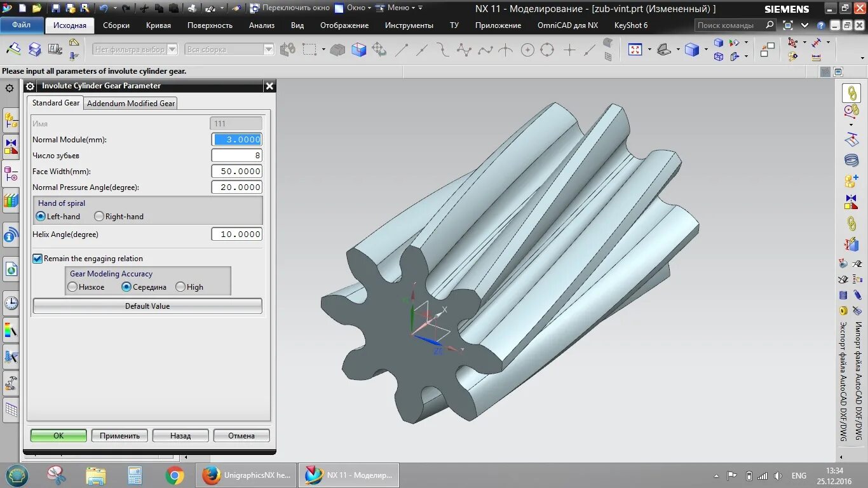Open Chrome from the Windows taskbar
The image size is (868, 488).
[175, 475]
